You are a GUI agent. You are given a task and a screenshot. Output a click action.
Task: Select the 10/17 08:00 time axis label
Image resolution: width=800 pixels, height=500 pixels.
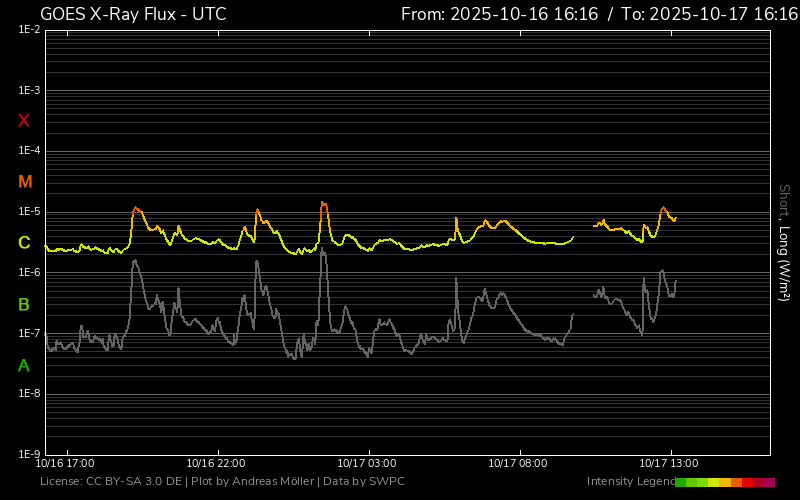(518, 464)
